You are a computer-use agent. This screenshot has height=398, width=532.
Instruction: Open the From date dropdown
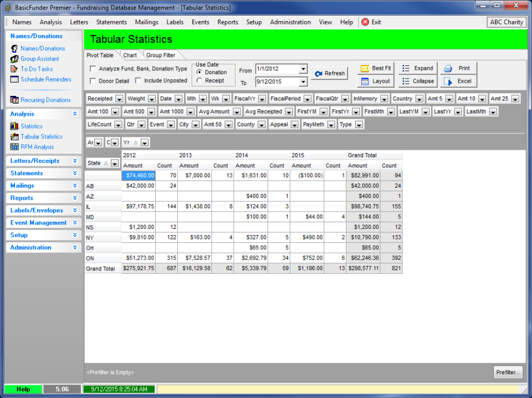(x=303, y=70)
